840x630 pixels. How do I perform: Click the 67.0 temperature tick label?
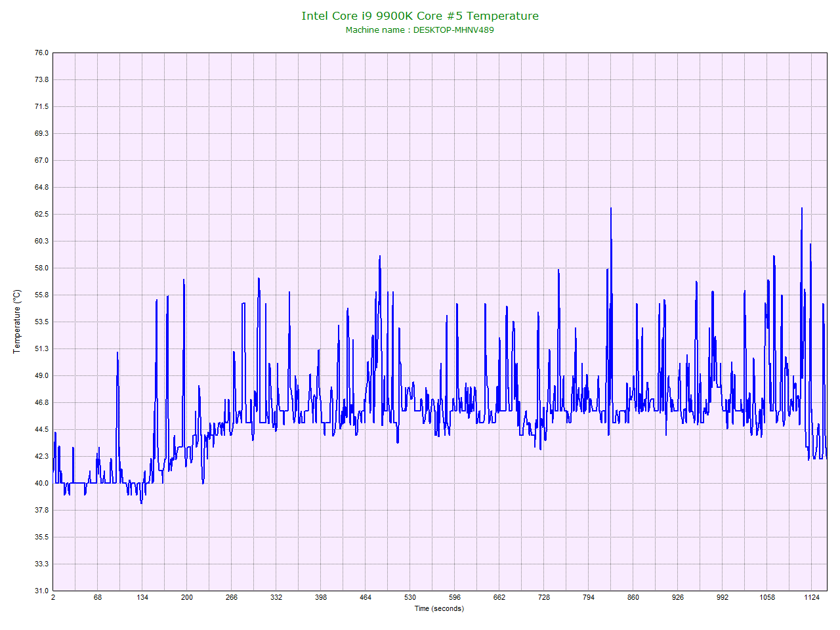41,160
